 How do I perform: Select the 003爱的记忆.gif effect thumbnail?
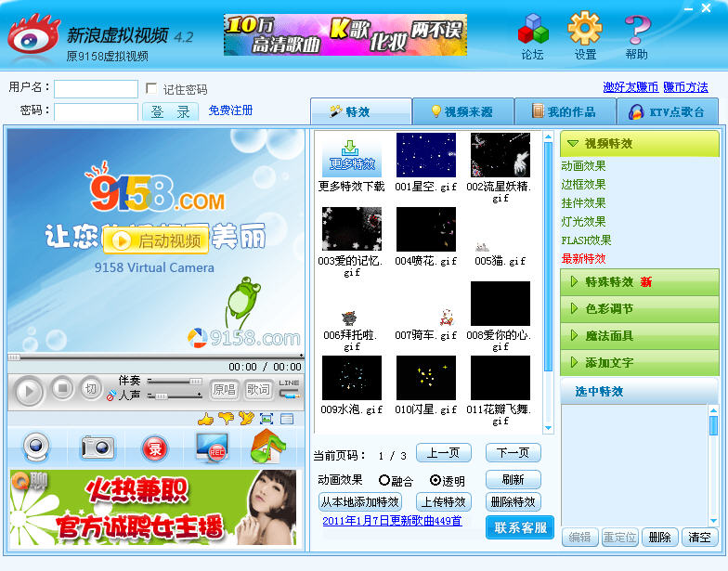pyautogui.click(x=351, y=229)
